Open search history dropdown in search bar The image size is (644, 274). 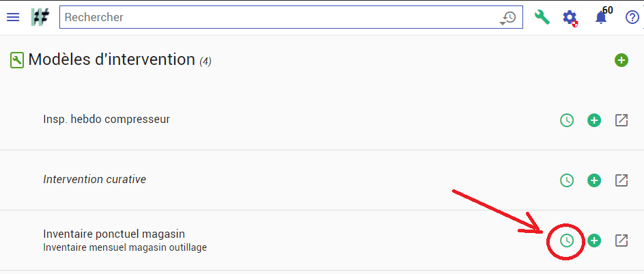[508, 18]
